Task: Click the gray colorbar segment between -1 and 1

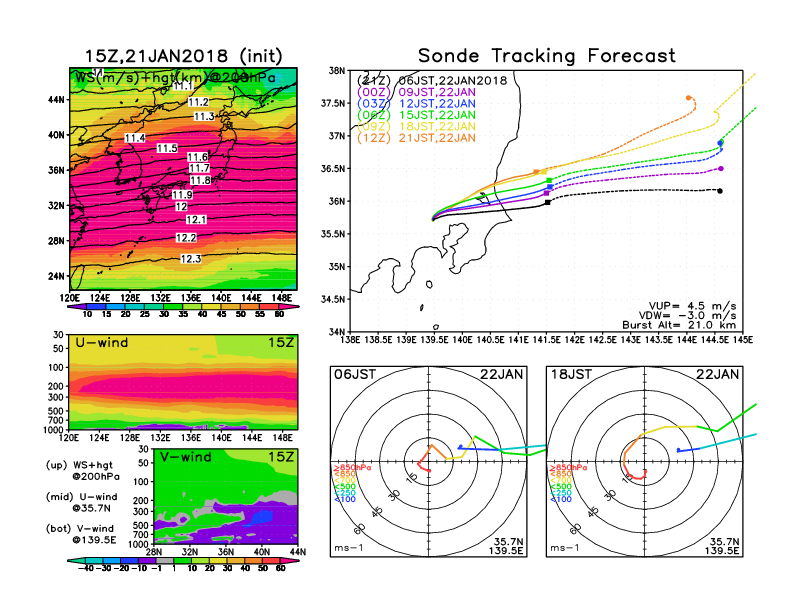Action: pos(164,560)
